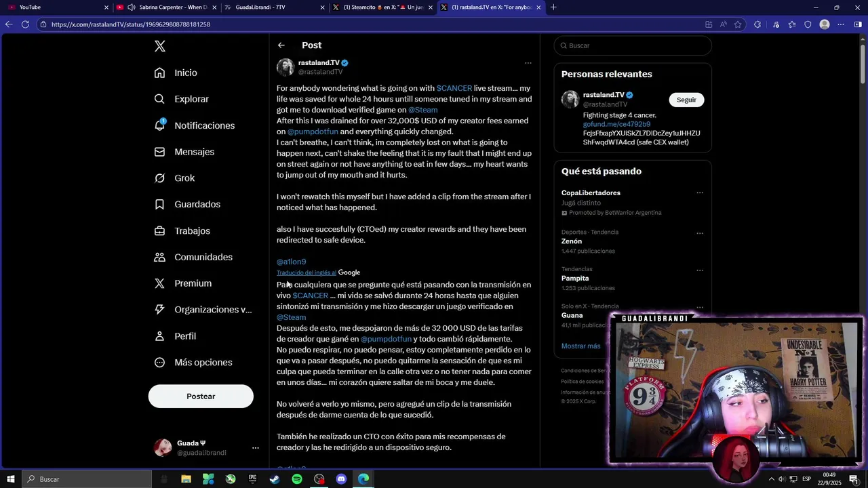Click the Perfil person icon

click(x=159, y=336)
